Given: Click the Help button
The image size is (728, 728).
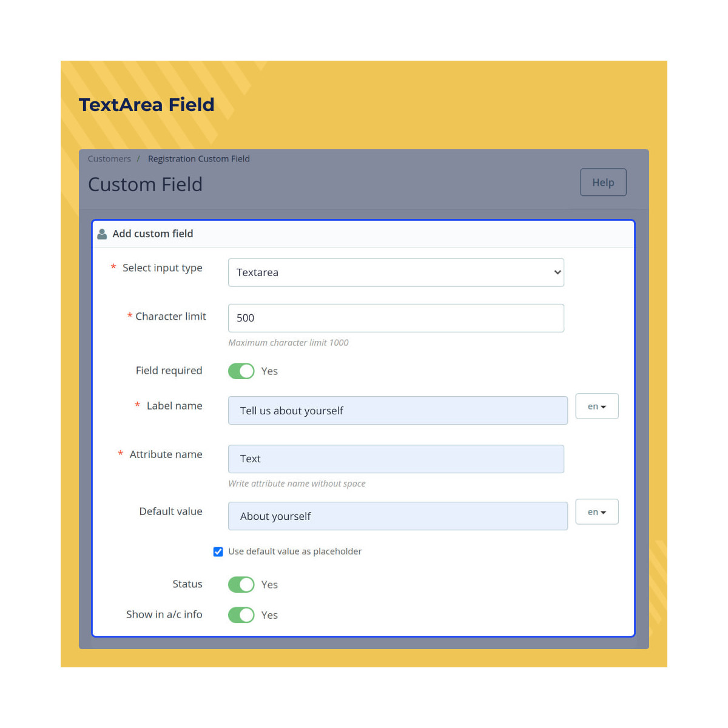Looking at the screenshot, I should (x=602, y=182).
